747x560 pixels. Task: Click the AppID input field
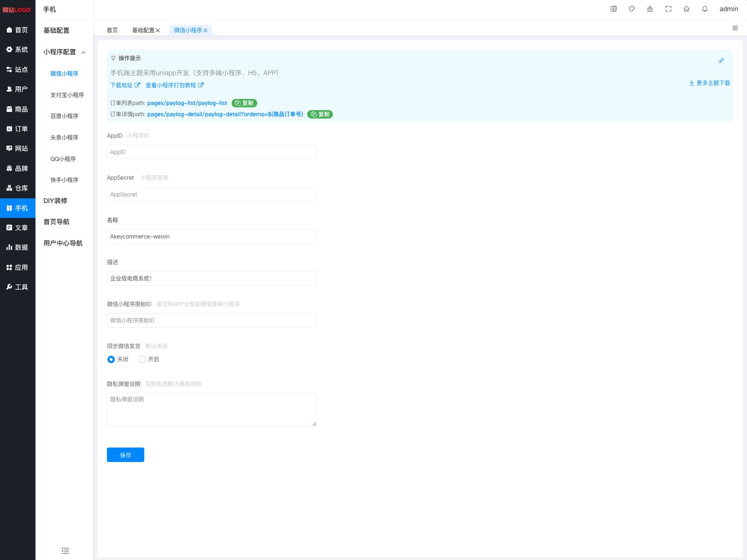211,152
